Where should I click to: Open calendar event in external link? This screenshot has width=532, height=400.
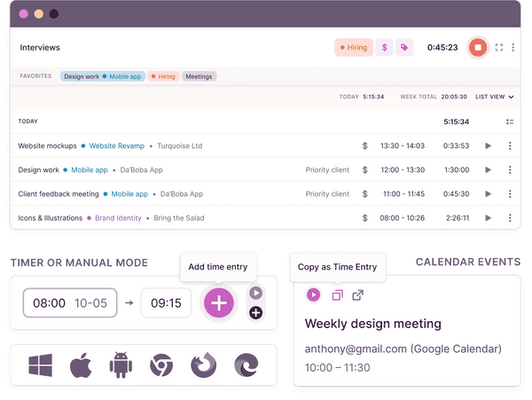click(357, 295)
